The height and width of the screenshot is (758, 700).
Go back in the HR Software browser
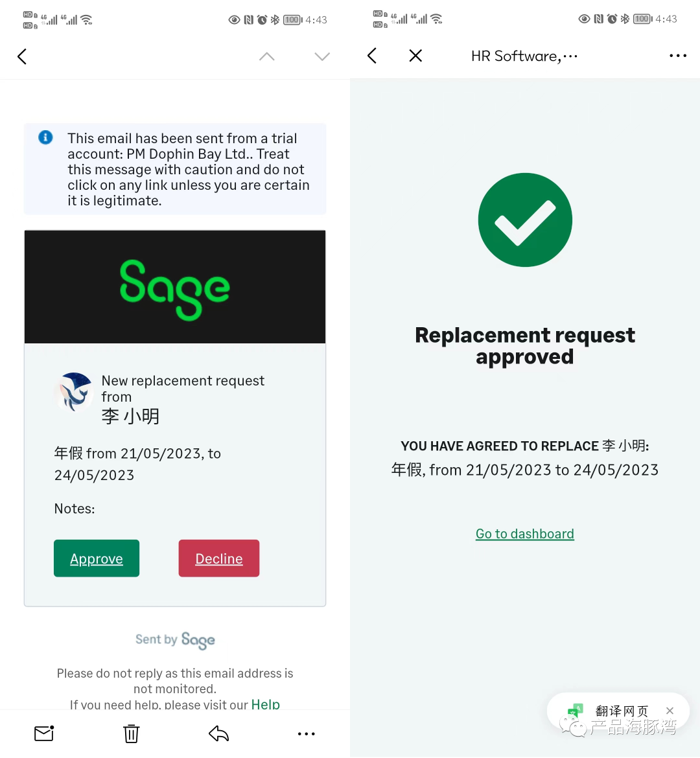click(372, 56)
